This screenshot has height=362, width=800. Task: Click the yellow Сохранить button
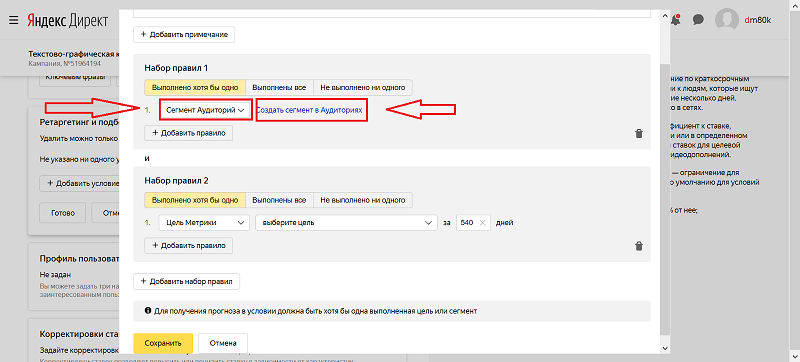tap(163, 343)
